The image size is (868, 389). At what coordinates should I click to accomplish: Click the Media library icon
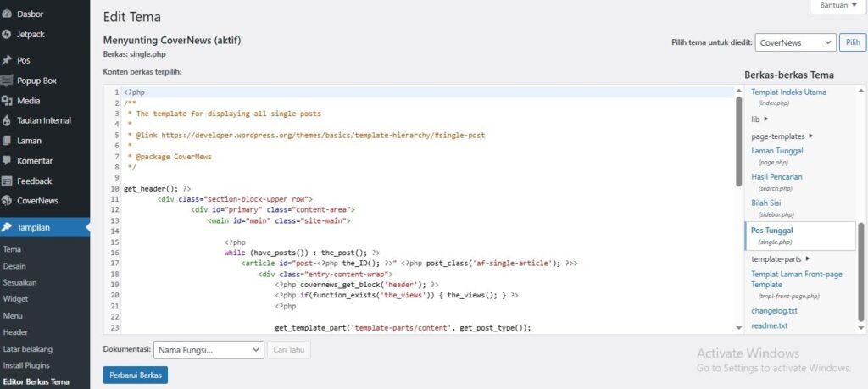click(x=7, y=101)
